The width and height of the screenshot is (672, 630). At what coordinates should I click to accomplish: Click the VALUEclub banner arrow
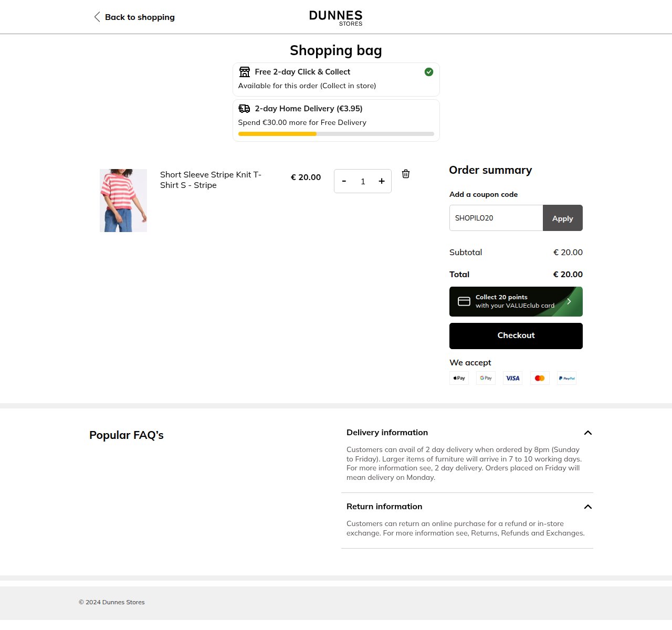pos(569,301)
